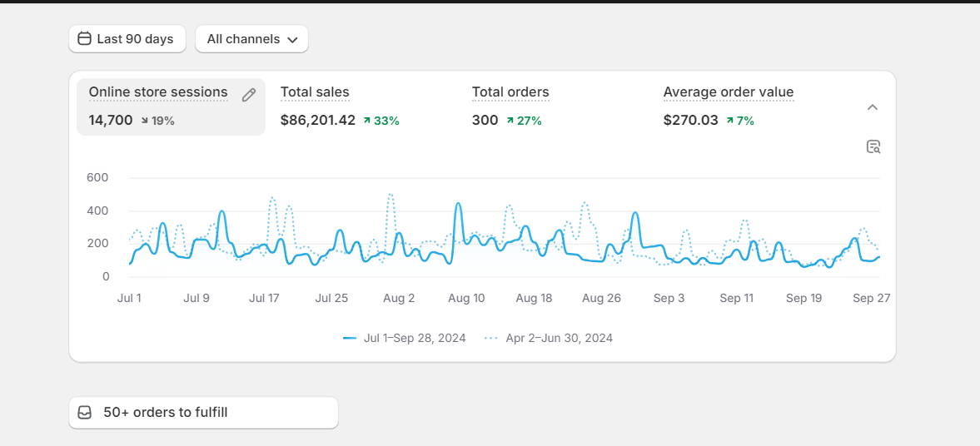Click the $86,201.42 total sales value
Image resolution: width=980 pixels, height=446 pixels.
318,120
